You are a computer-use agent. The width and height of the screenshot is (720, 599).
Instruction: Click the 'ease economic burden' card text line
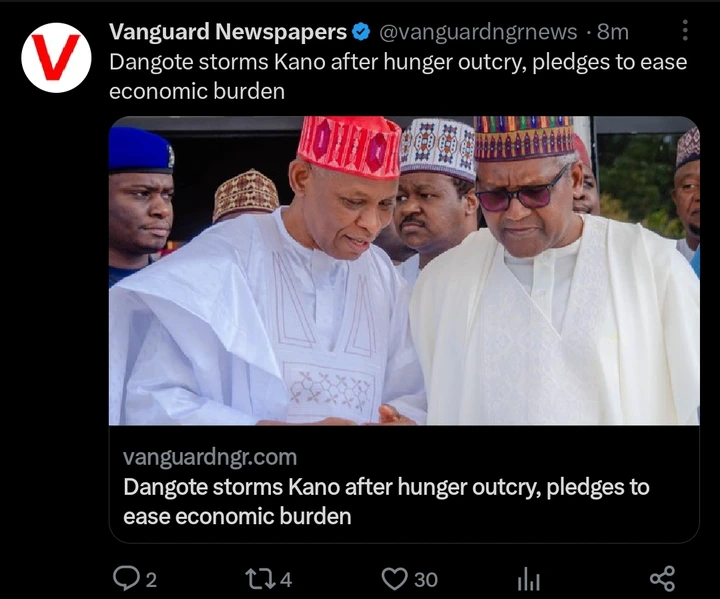[x=237, y=516]
